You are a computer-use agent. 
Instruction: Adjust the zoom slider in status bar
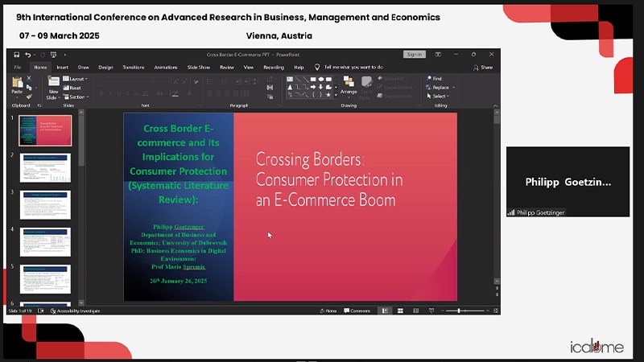point(459,311)
